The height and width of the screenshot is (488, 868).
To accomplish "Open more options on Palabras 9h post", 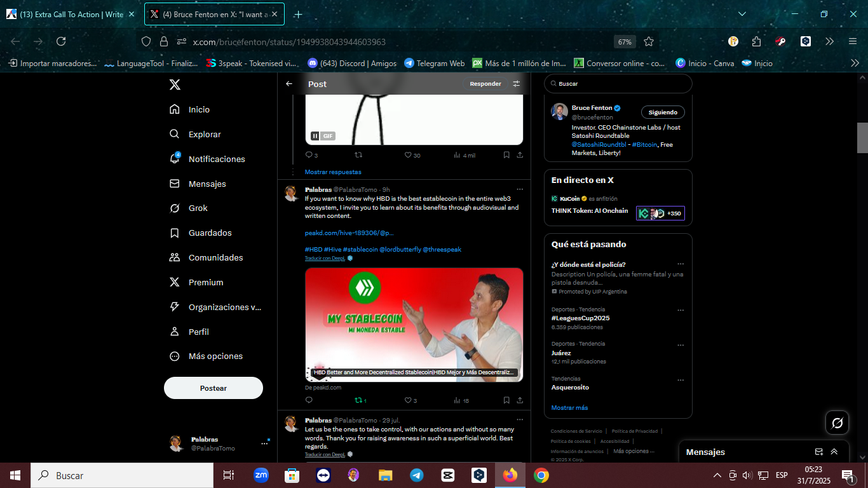I will [520, 189].
